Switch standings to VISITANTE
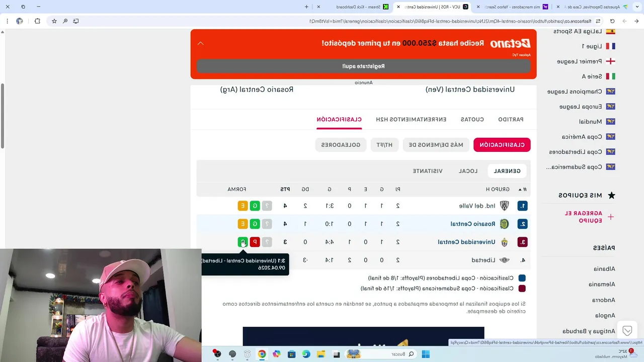This screenshot has width=644, height=362. click(428, 171)
